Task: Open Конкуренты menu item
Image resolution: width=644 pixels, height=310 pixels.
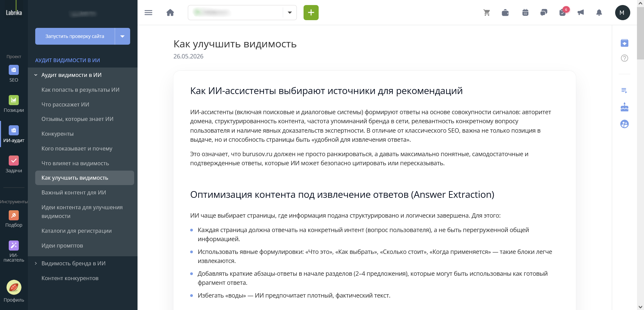Action: click(58, 134)
